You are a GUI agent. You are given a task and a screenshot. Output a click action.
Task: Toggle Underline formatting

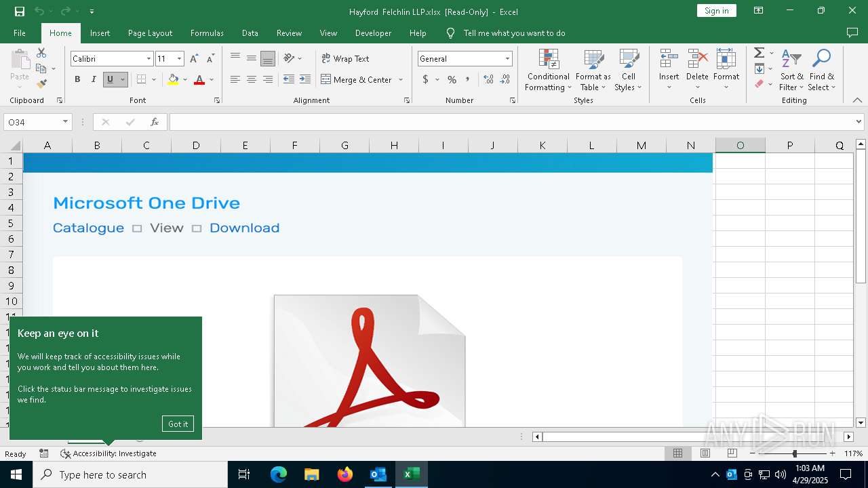(110, 79)
